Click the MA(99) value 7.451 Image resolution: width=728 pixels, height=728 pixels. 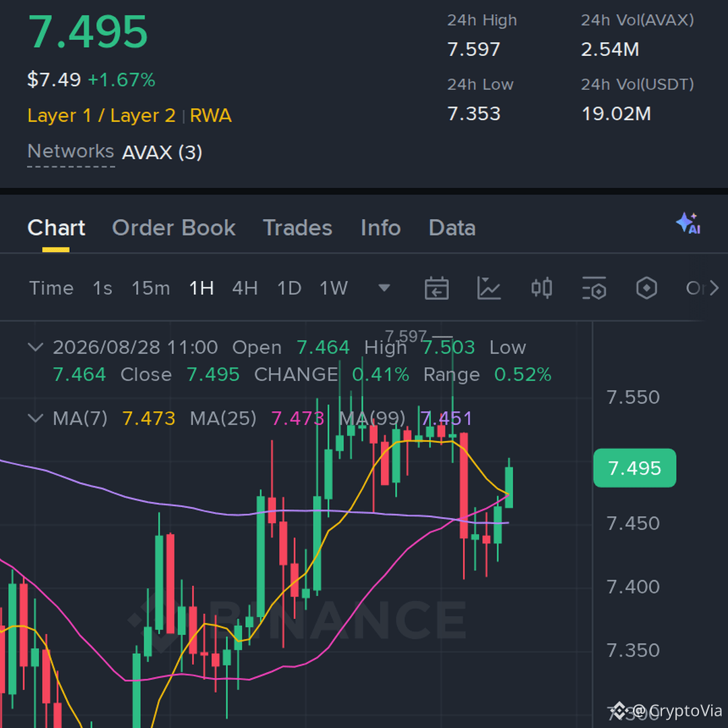[447, 419]
